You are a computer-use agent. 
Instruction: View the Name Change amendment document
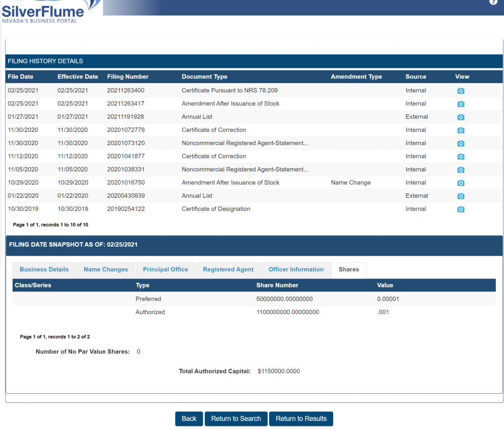coord(461,183)
